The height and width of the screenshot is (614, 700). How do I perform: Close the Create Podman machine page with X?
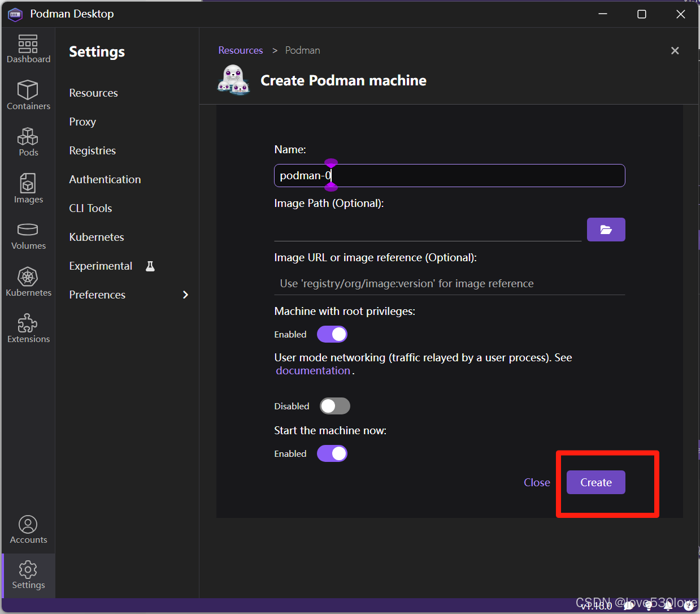tap(675, 51)
